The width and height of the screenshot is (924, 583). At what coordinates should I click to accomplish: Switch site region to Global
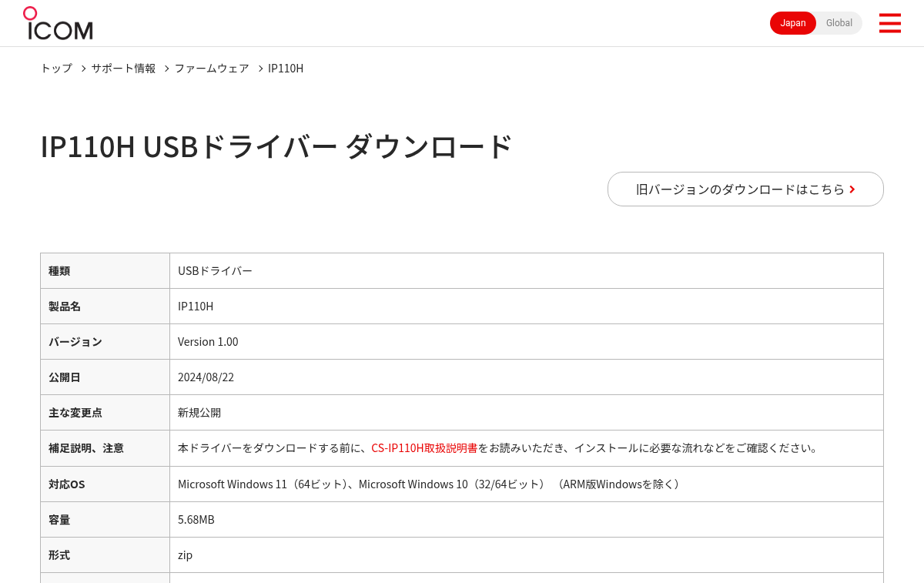[x=839, y=23]
